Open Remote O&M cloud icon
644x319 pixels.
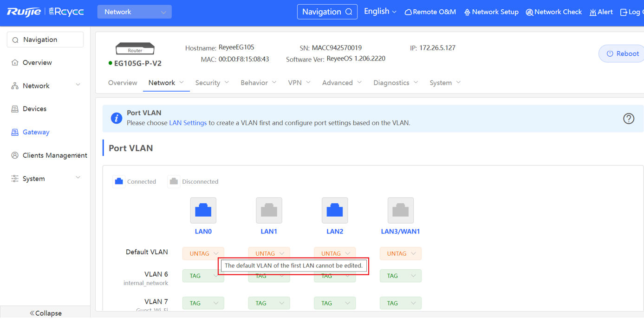[x=409, y=12]
